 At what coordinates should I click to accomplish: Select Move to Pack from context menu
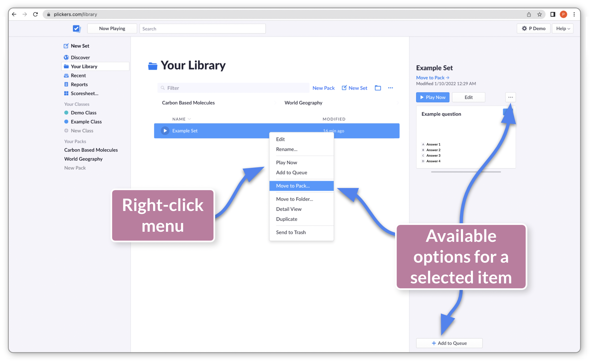click(x=301, y=186)
